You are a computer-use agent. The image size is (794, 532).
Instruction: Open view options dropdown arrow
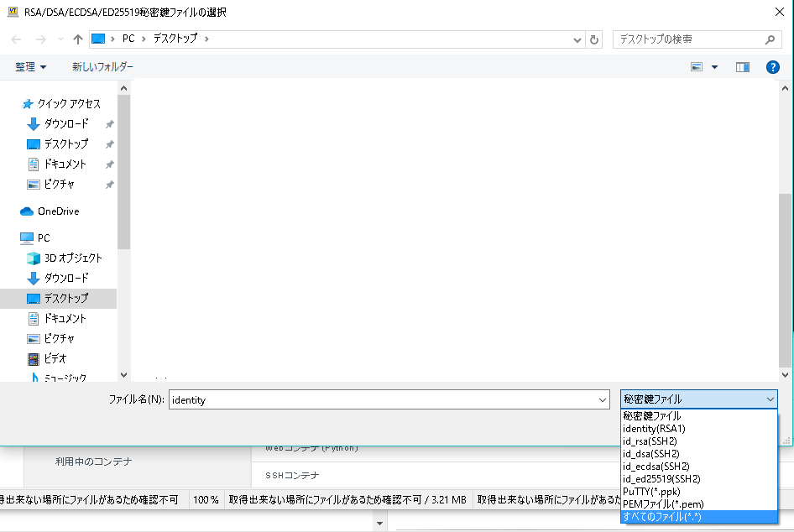(x=714, y=67)
